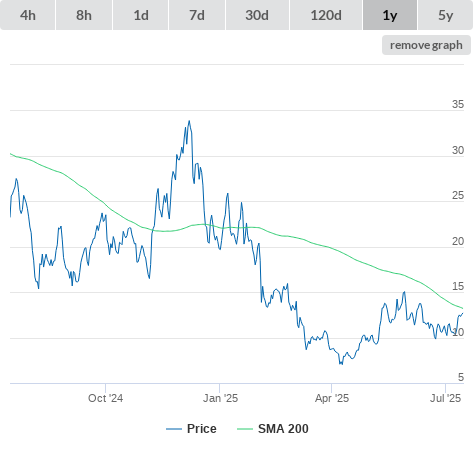Click the 35 y-axis value label

pos(458,104)
